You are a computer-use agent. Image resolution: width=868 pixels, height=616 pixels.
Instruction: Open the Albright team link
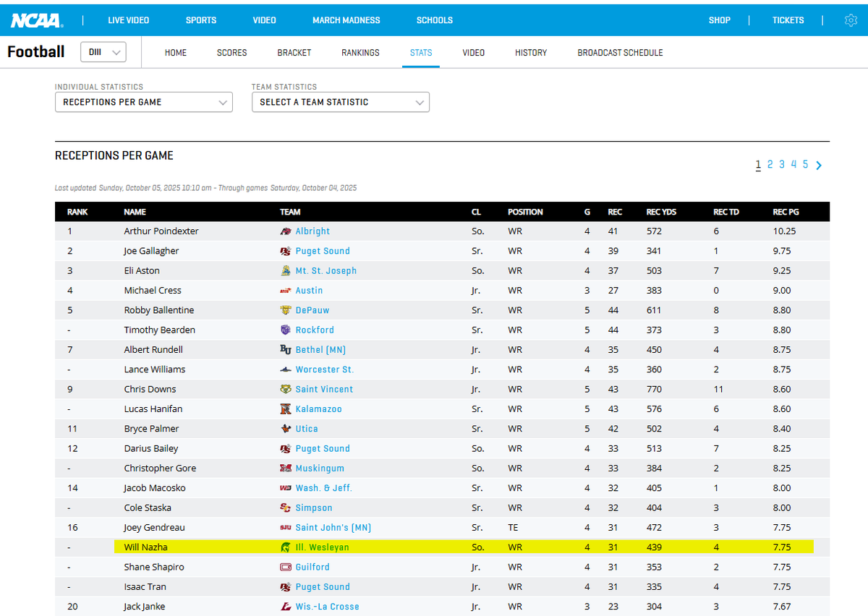tap(312, 231)
